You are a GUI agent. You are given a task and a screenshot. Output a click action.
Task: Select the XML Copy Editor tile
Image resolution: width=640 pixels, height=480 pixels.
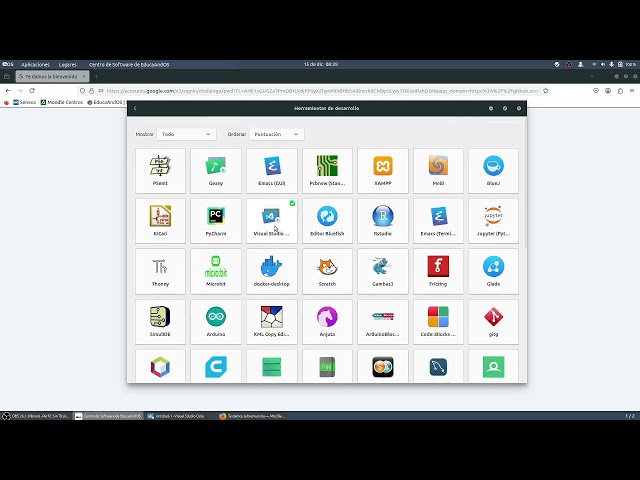pyautogui.click(x=272, y=322)
